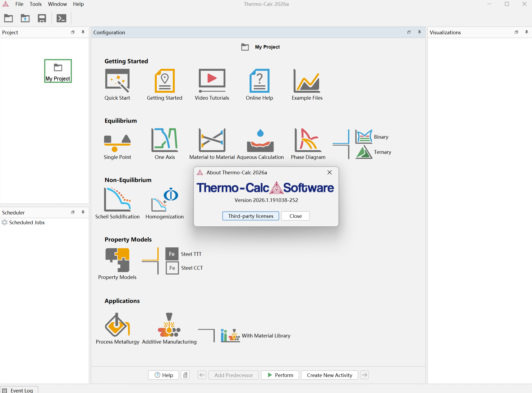Select the Phase Diagram template
Screen dimensions: 532x393
308,140
